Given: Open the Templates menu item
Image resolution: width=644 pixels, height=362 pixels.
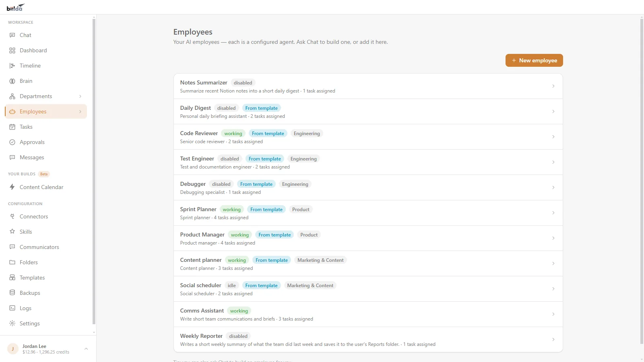Looking at the screenshot, I should (46, 278).
